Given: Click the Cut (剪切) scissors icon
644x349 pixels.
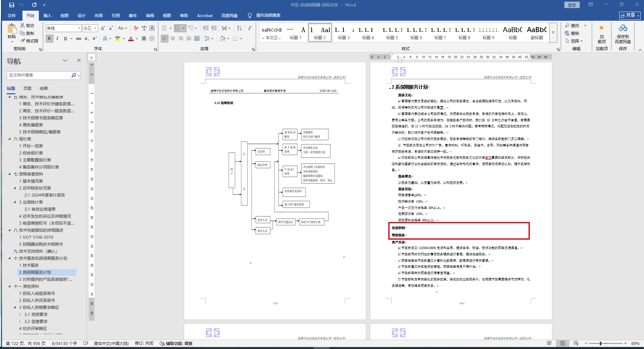Looking at the screenshot, I should [x=22, y=25].
